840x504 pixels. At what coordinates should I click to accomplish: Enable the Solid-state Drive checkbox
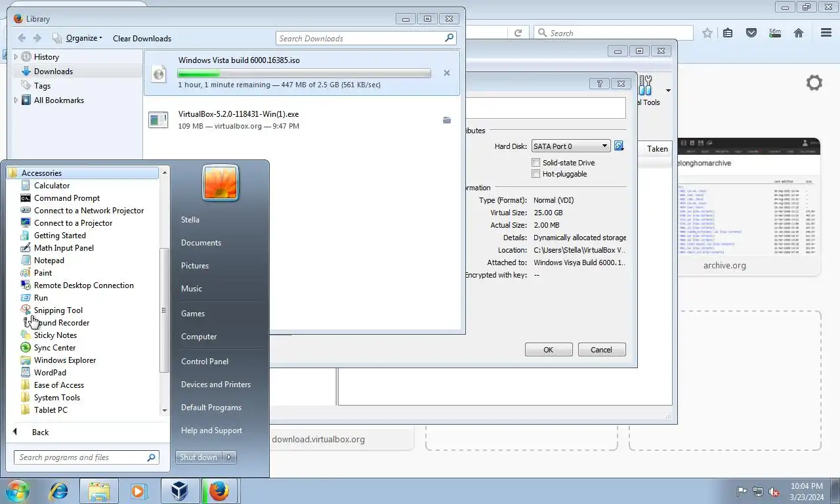[x=536, y=163]
